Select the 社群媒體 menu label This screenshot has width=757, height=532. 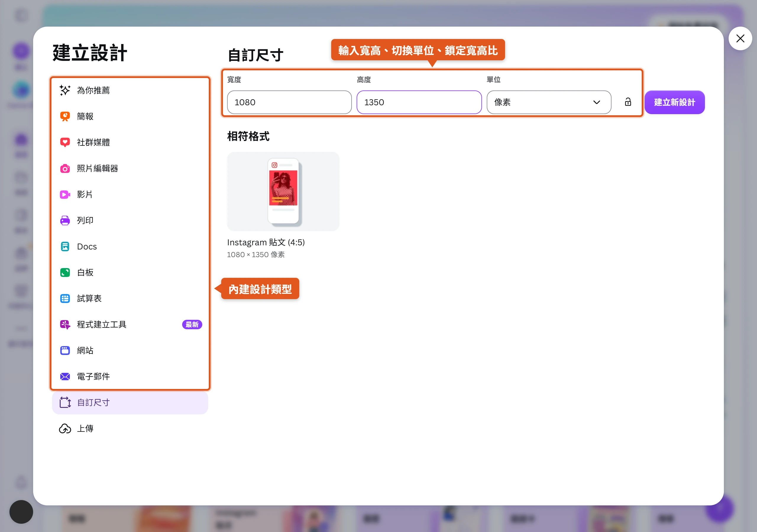[x=93, y=142]
